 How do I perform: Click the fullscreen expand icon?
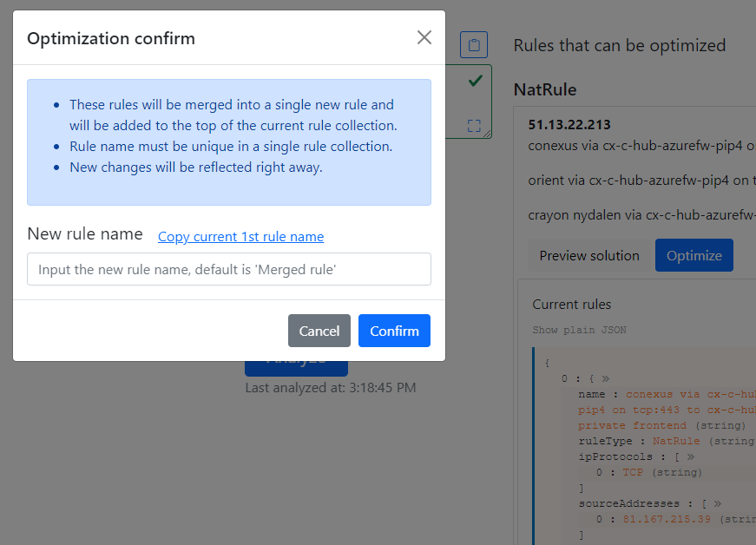click(x=474, y=124)
